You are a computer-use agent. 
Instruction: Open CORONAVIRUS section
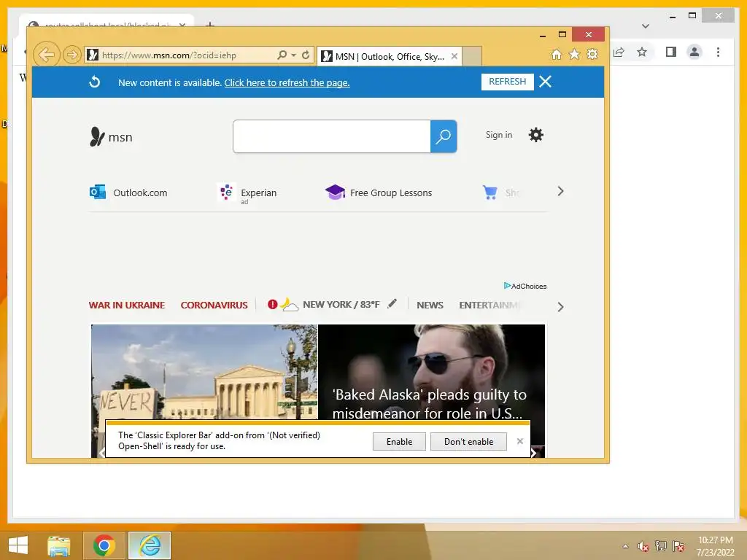(x=214, y=306)
